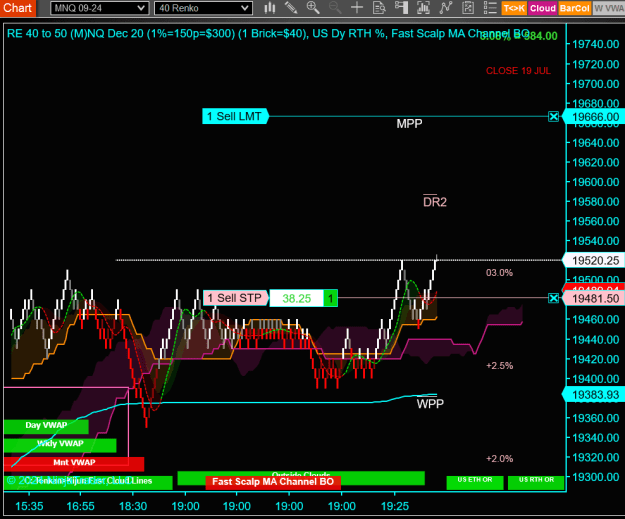
Task: Click the 19520.25 current price marker
Action: [595, 261]
